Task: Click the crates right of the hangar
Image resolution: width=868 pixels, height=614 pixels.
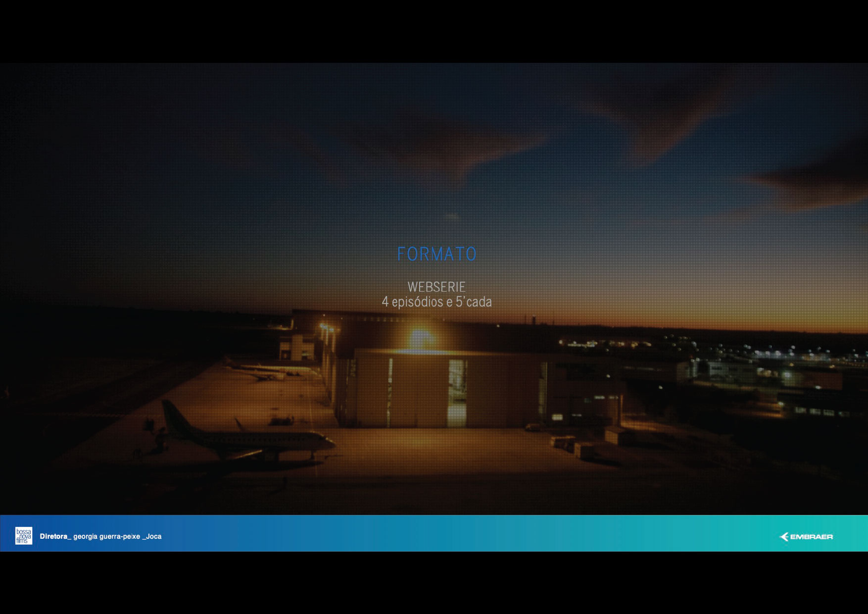Action: (574, 445)
